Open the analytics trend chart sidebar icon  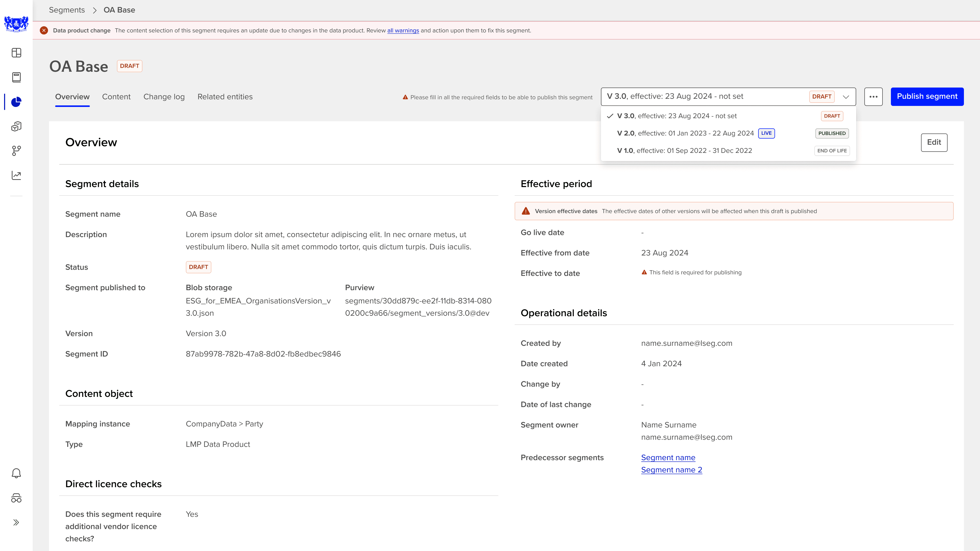click(x=16, y=175)
